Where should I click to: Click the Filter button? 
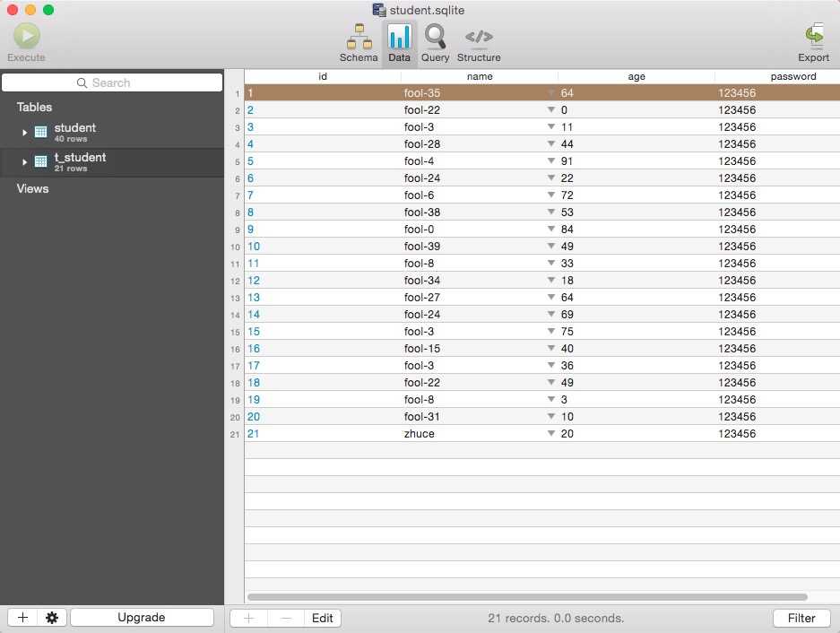(x=801, y=618)
